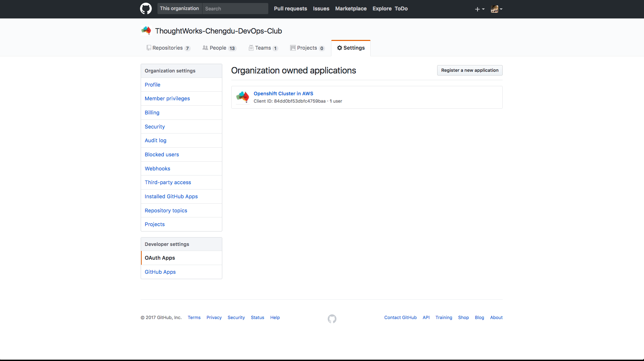Open the GitHub Octocat home logo

coord(146,9)
